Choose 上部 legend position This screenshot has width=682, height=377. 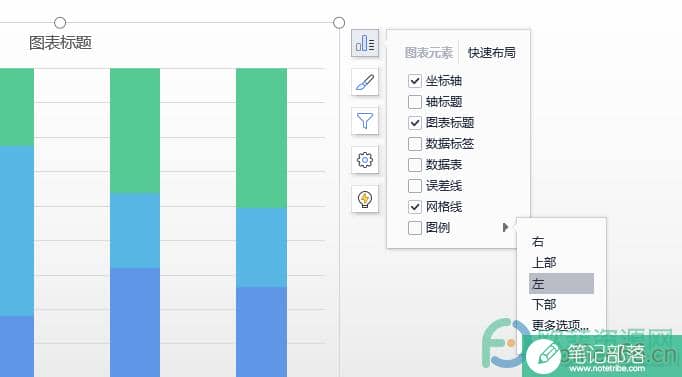[x=562, y=262]
